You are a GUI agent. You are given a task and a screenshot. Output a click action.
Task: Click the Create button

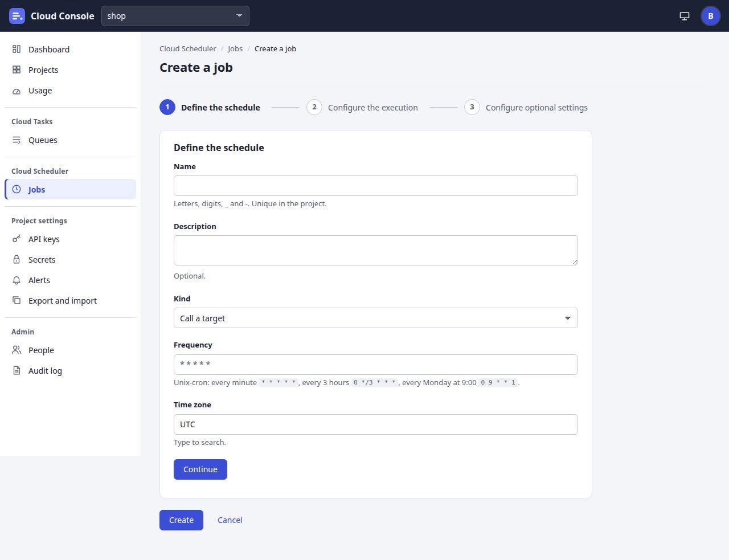pyautogui.click(x=181, y=520)
